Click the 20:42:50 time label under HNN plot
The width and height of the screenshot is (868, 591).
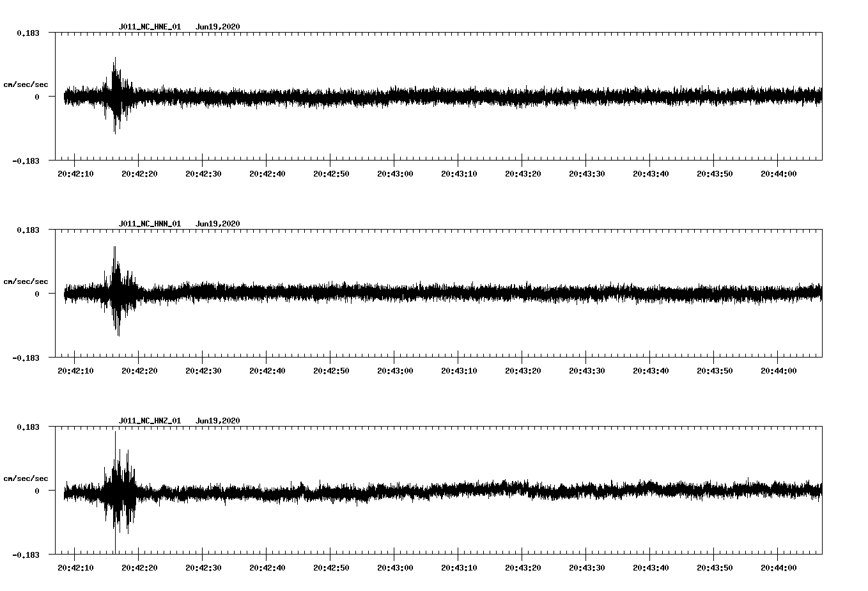[331, 371]
